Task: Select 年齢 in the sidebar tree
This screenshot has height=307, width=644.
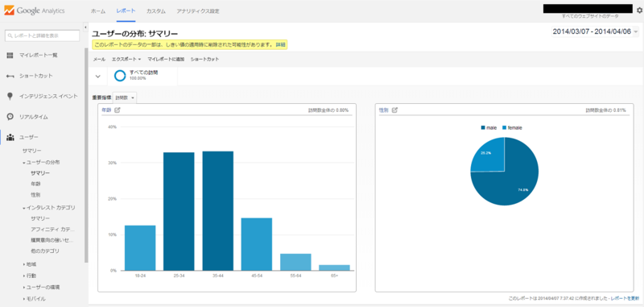Action: tap(35, 184)
